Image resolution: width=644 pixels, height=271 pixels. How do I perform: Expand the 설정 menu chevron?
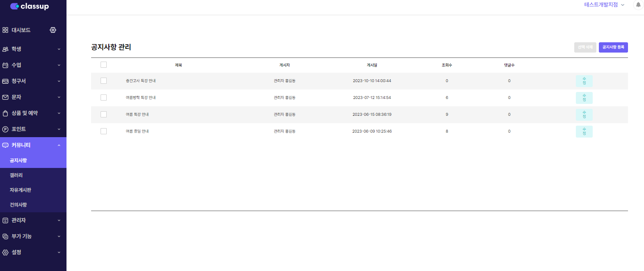point(59,252)
